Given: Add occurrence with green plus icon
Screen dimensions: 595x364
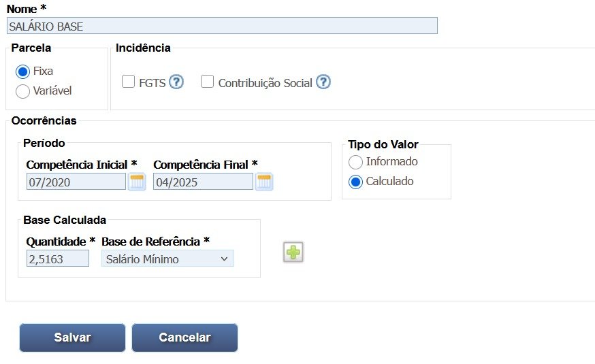Looking at the screenshot, I should tap(293, 252).
